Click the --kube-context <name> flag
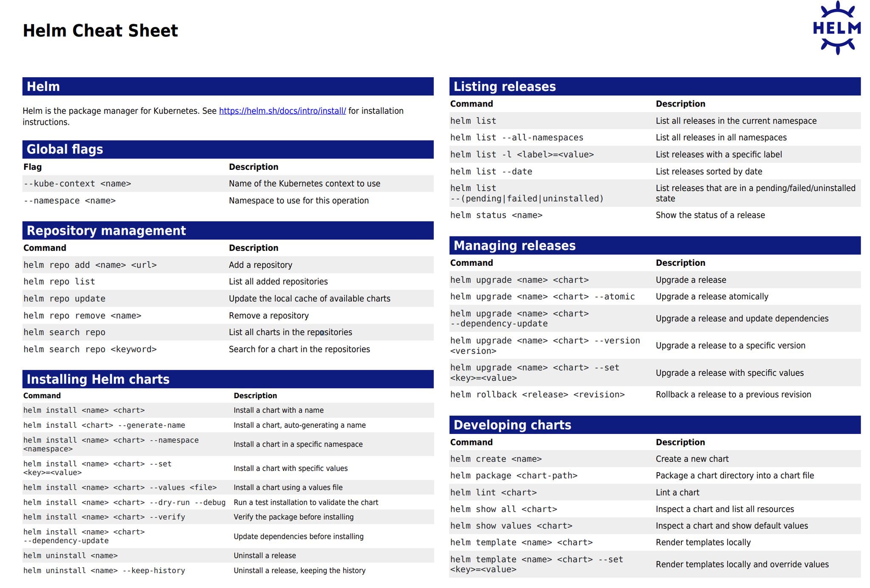This screenshot has height=588, width=870. point(77,184)
